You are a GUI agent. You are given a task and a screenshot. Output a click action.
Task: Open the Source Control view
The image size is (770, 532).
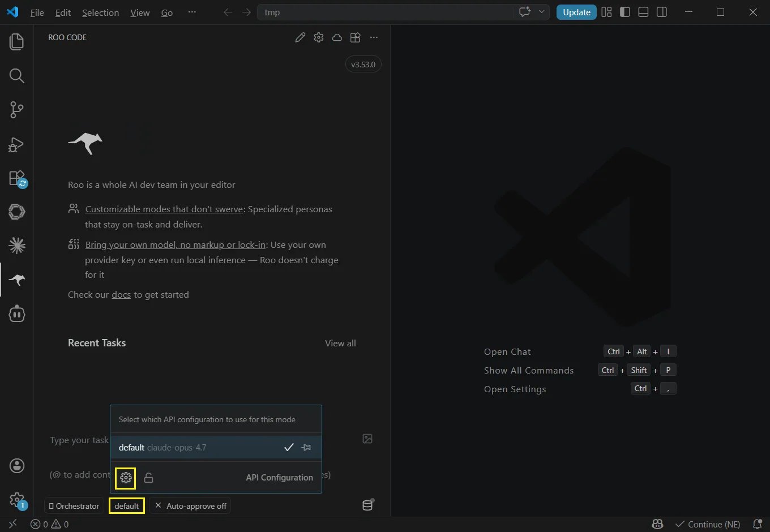[16, 110]
